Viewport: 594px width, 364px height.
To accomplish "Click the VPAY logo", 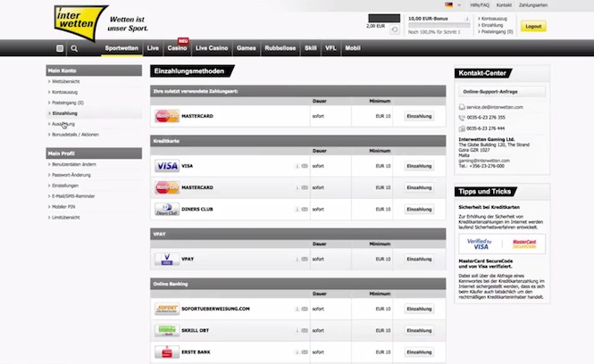I will pyautogui.click(x=167, y=259).
